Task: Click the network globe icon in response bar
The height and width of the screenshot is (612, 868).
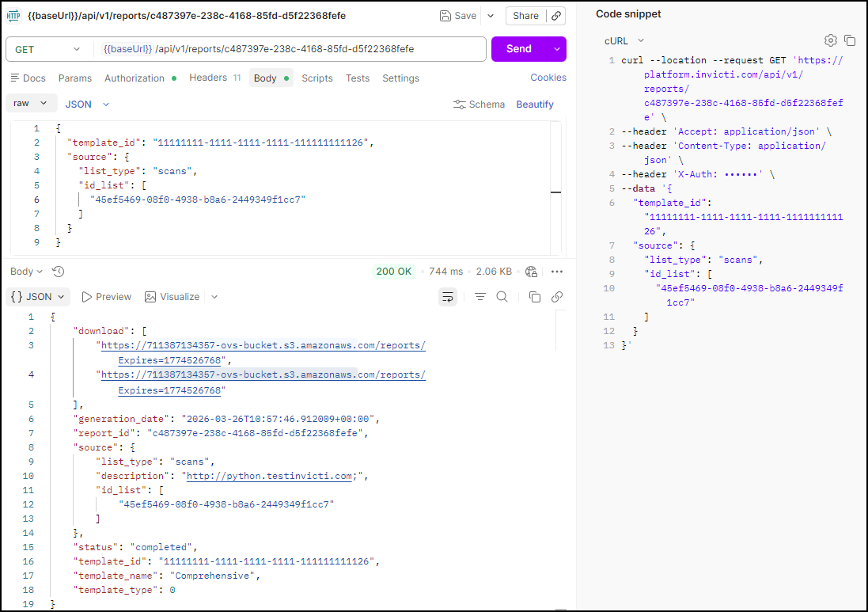Action: 531,272
